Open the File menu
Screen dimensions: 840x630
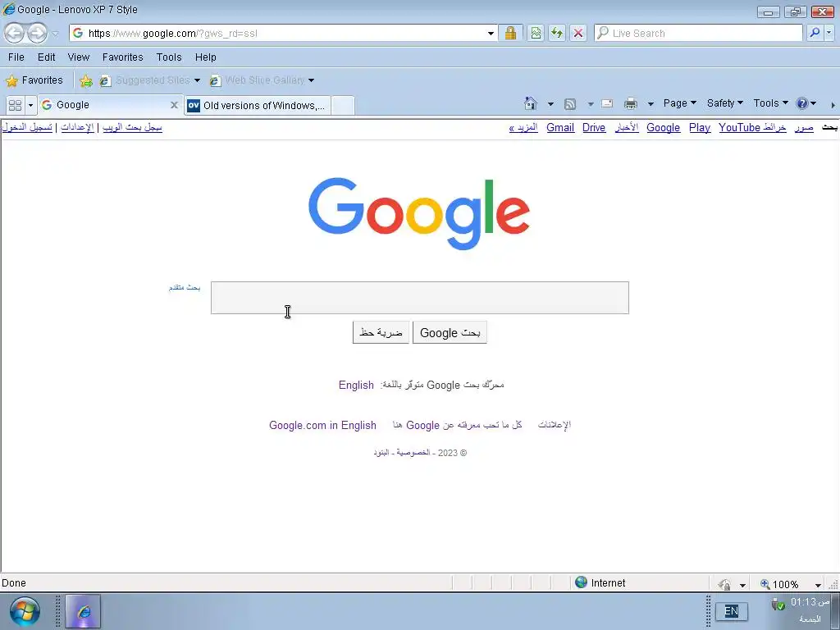point(16,57)
